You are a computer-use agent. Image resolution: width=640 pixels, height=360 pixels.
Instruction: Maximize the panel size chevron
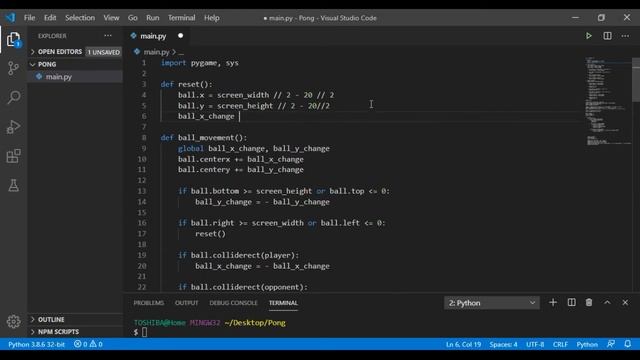(x=607, y=302)
